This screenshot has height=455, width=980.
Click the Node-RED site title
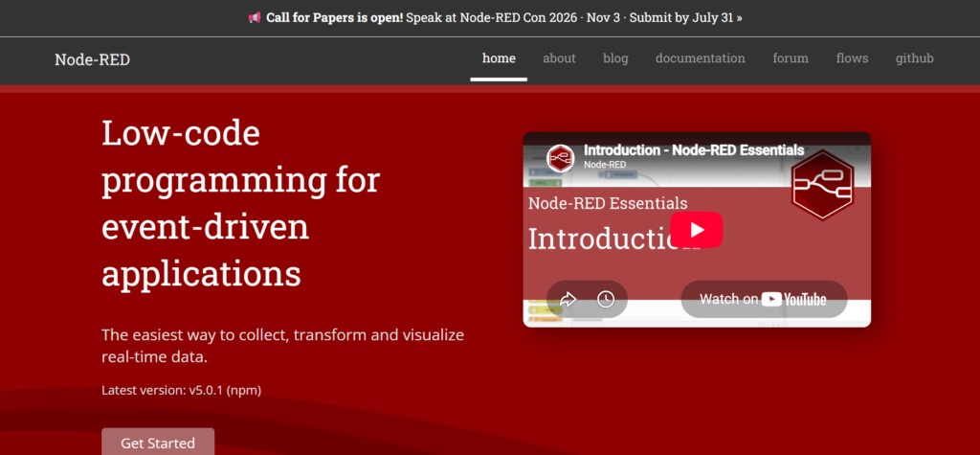point(93,59)
